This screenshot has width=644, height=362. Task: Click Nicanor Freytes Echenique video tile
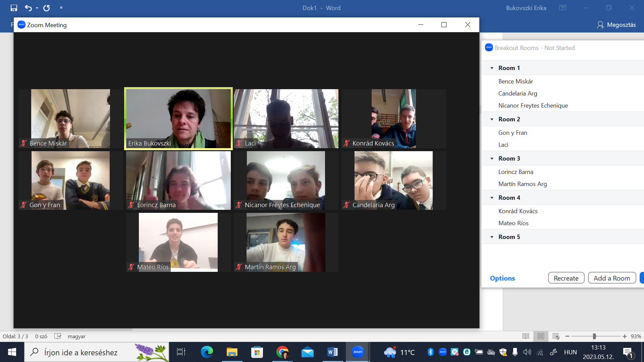286,180
